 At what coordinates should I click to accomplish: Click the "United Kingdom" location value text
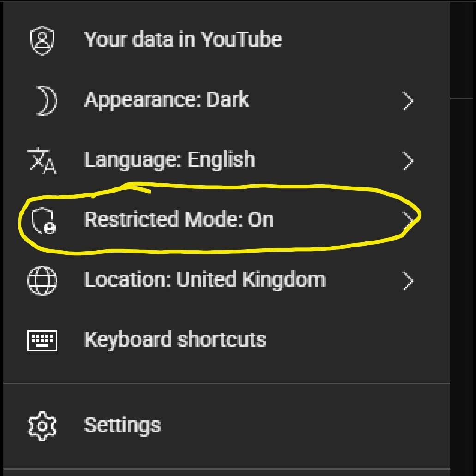tap(252, 280)
